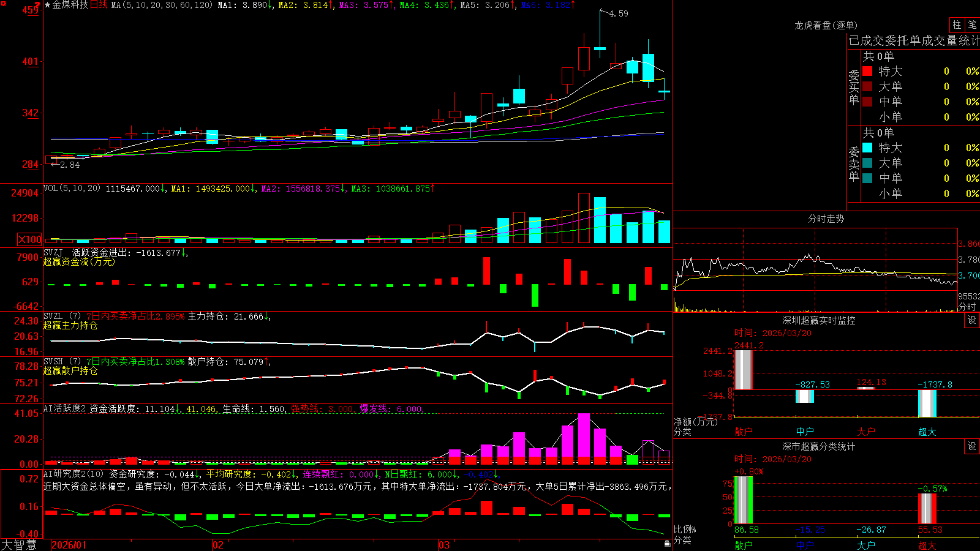Click the star icon before 金煤科技
Screen dimensions: 980x551
47,5
